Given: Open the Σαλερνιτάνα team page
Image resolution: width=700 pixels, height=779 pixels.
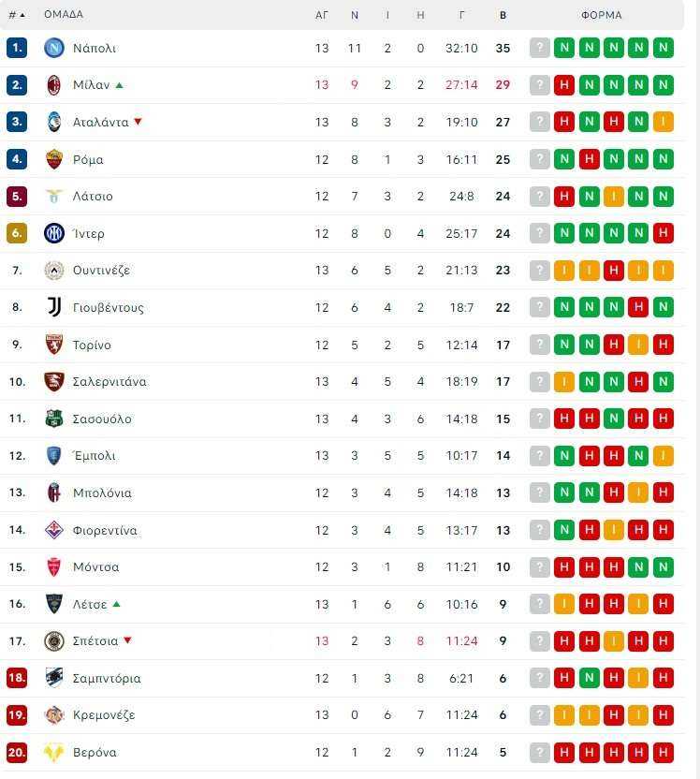Looking at the screenshot, I should click(109, 382).
